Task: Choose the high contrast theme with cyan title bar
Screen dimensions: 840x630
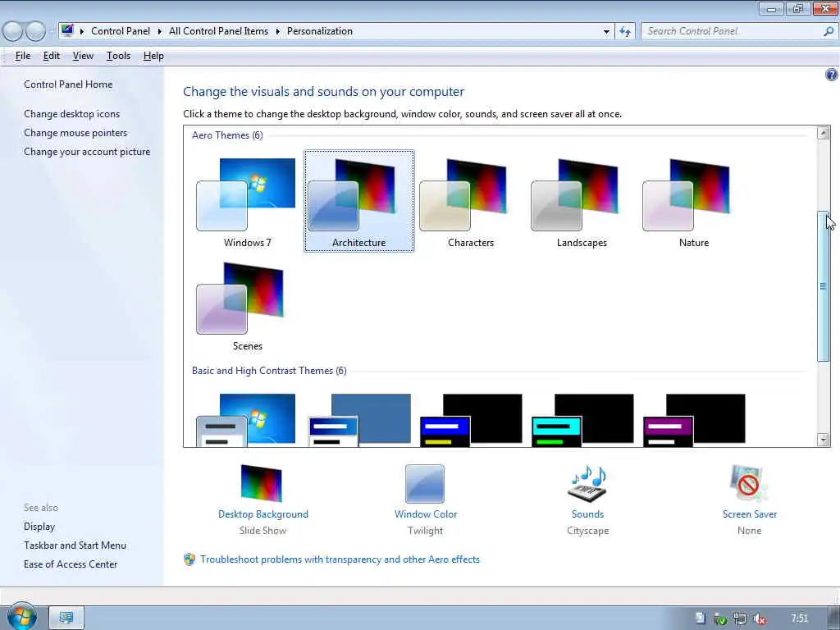Action: pos(582,420)
